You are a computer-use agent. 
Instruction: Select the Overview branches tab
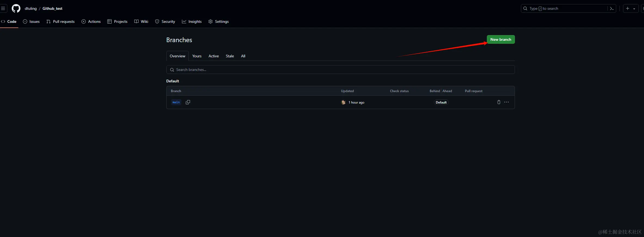(178, 56)
